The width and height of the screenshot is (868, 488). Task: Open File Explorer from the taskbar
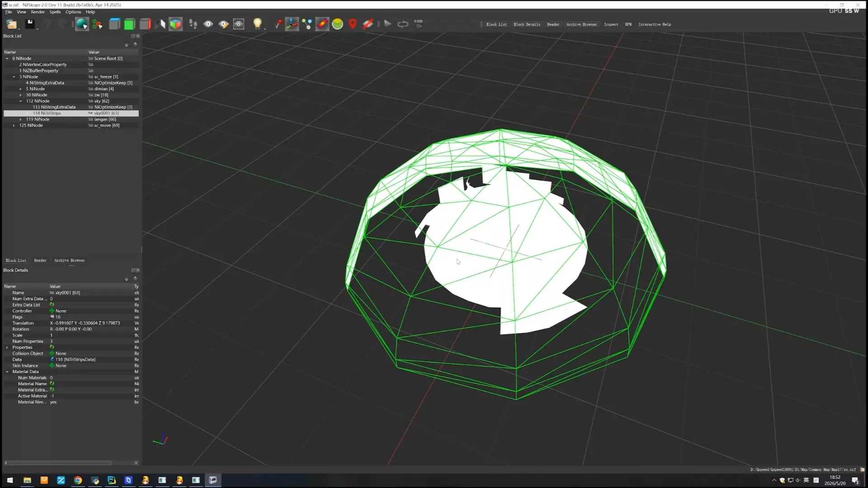tap(27, 480)
